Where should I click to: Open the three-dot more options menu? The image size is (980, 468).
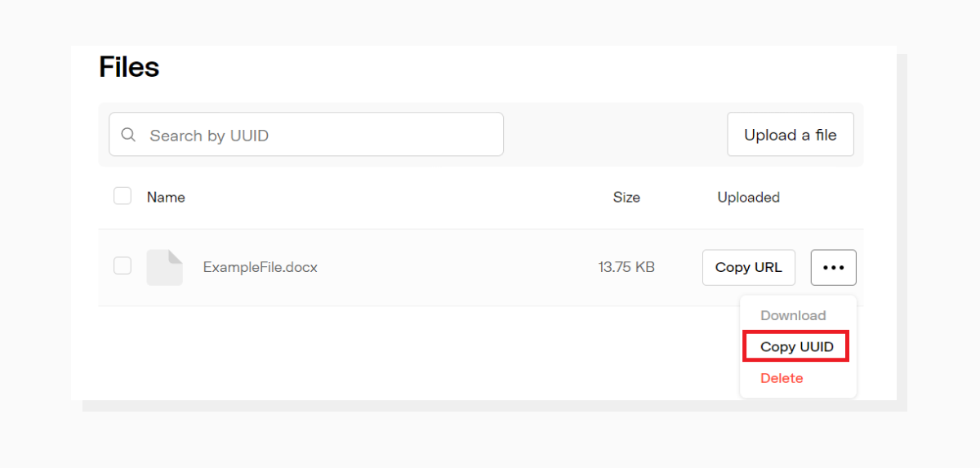[x=833, y=267]
